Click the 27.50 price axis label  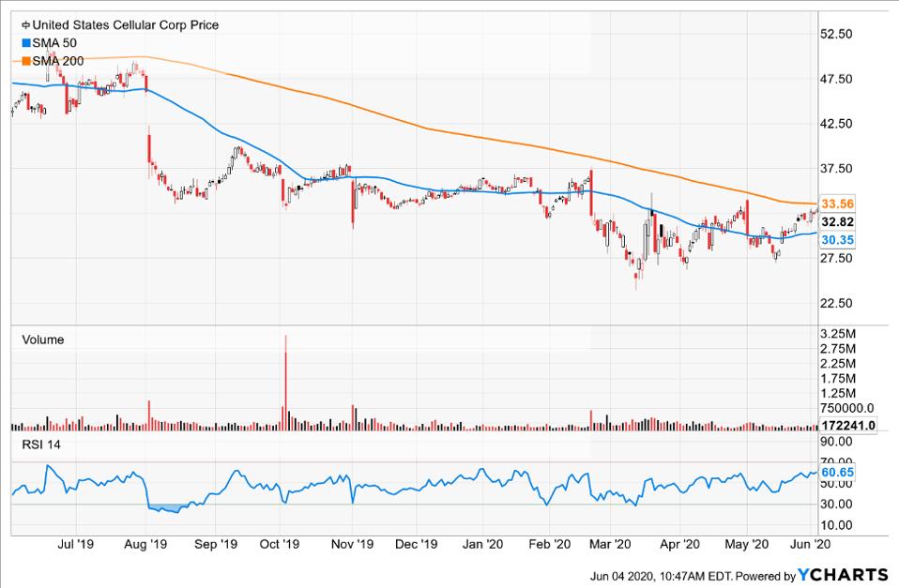coord(836,258)
